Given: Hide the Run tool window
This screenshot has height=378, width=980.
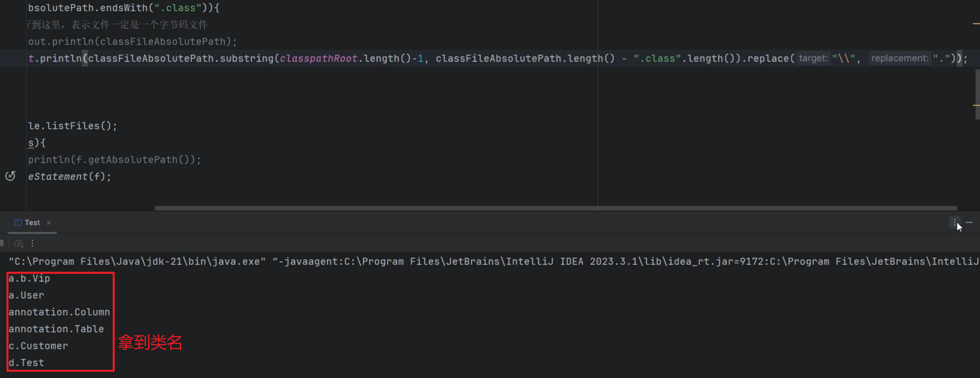Looking at the screenshot, I should point(969,222).
